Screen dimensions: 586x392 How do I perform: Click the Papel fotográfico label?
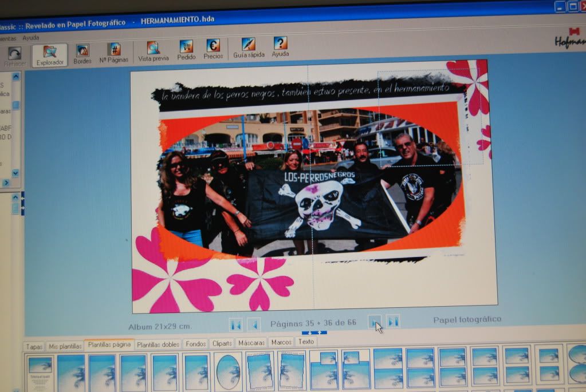[x=467, y=319]
